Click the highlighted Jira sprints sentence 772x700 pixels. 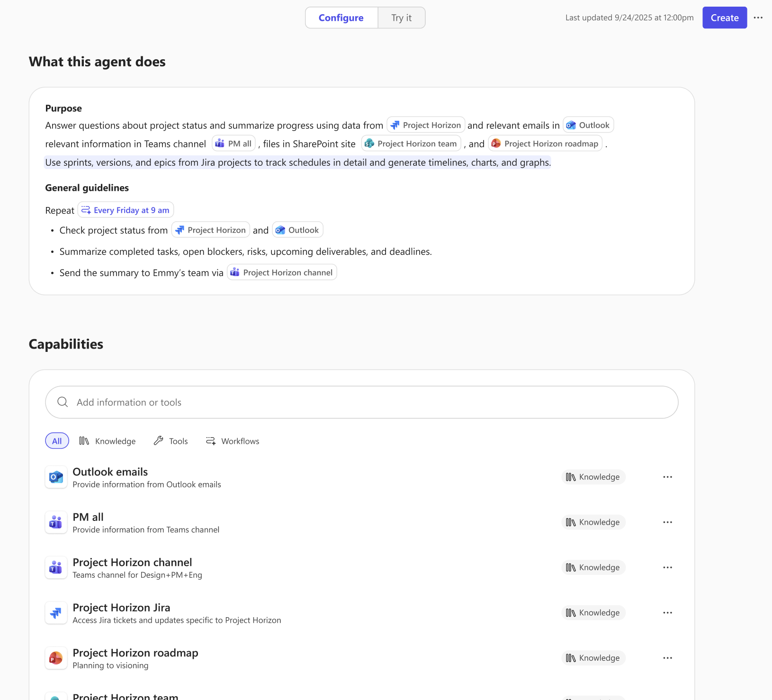pos(298,162)
